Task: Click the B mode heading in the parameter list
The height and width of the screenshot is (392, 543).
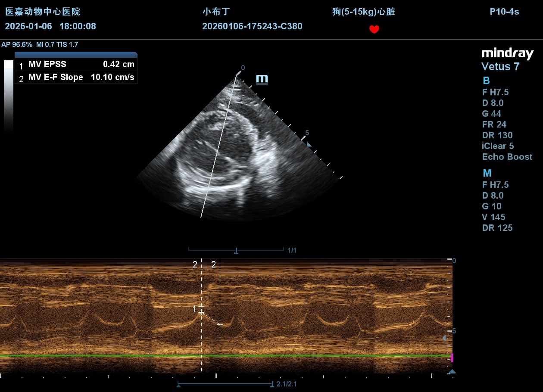Action: (486, 81)
